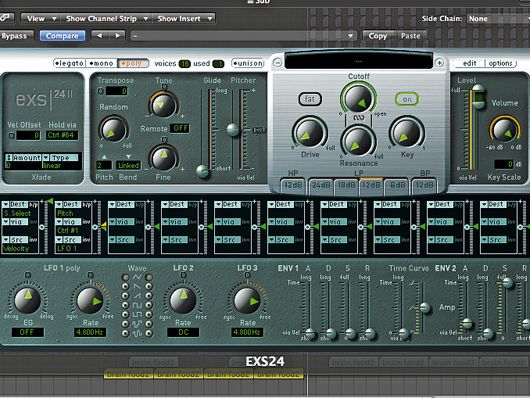Select the bottom LFO 2 random wave radio
The height and width of the screenshot is (398, 530).
pyautogui.click(x=149, y=333)
